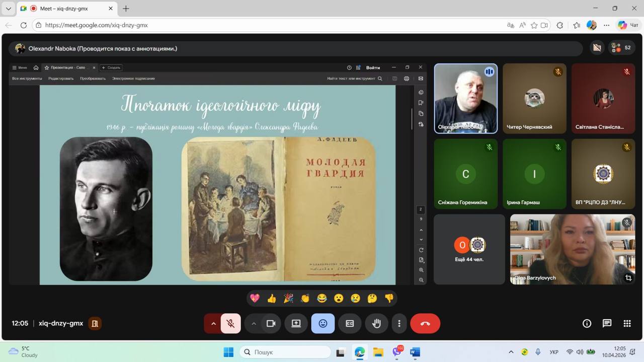Viewport: 644px width, 362px height.
Task: Send the thumbs up reaction
Action: (272, 299)
